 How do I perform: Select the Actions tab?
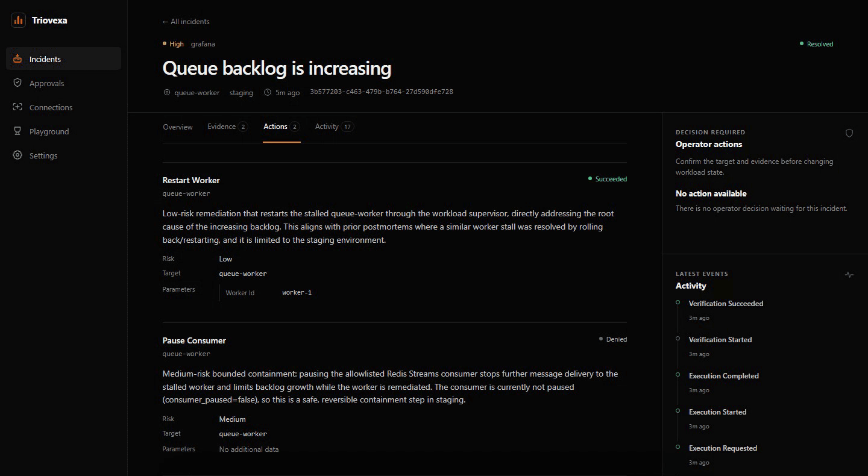coord(281,127)
